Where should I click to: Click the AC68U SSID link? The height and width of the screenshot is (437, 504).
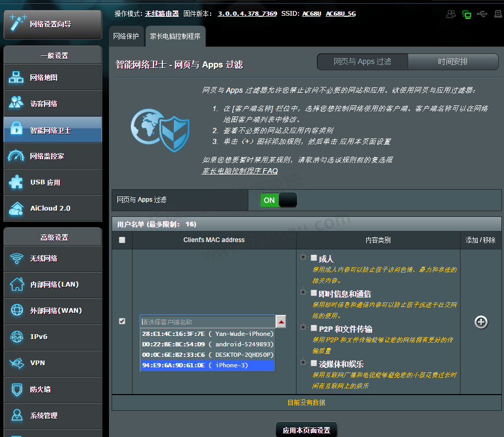312,14
